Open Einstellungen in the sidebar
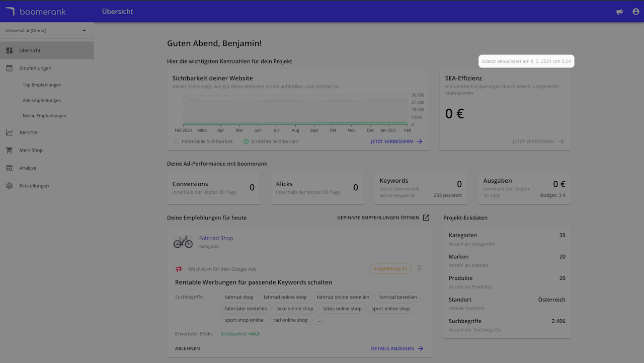The height and width of the screenshot is (363, 644). (47, 186)
